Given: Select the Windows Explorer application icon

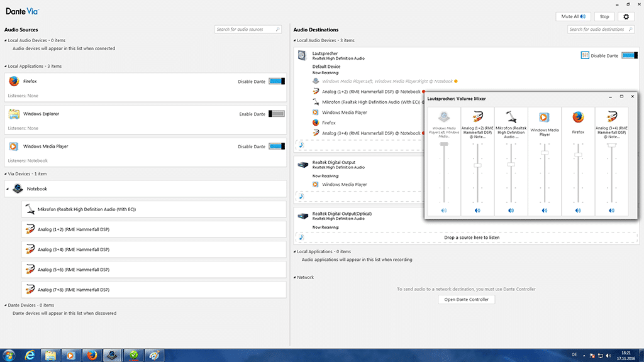Looking at the screenshot, I should click(14, 114).
